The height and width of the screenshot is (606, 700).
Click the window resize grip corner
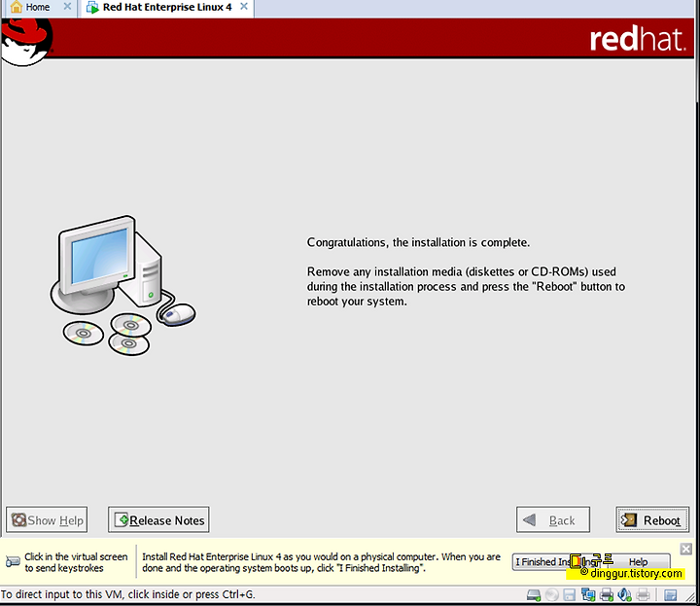pyautogui.click(x=691, y=595)
